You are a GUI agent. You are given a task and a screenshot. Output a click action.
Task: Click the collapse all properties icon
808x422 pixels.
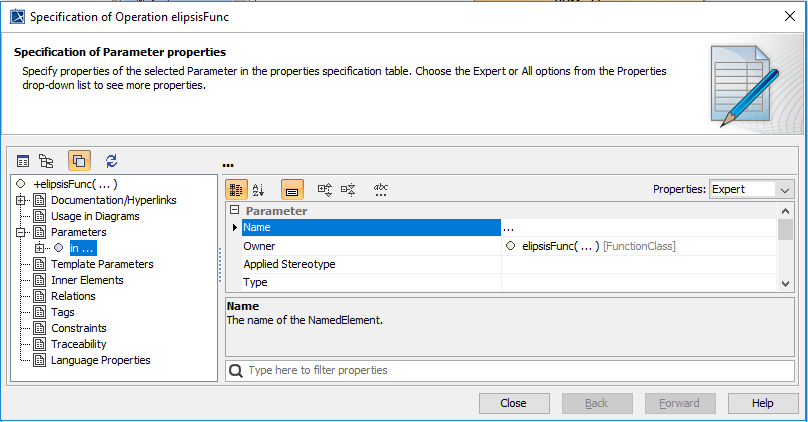(x=348, y=189)
